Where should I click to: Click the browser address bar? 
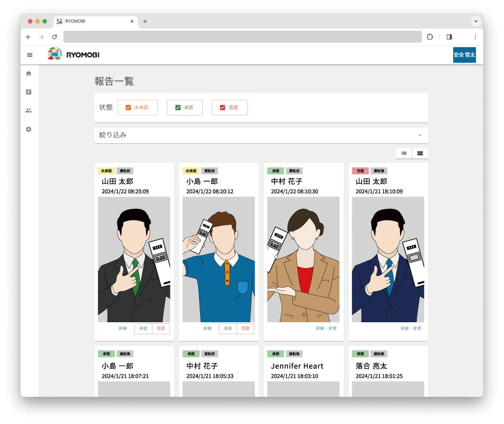(x=242, y=37)
